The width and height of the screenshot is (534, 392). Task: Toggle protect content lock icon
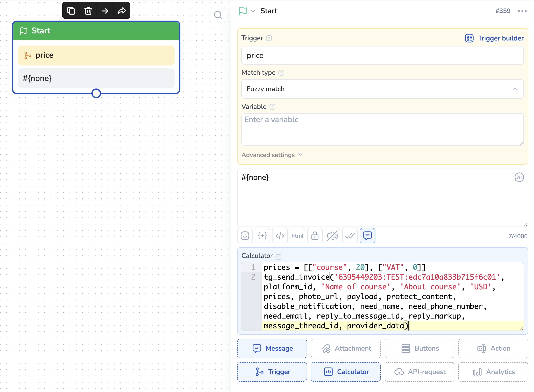click(315, 236)
